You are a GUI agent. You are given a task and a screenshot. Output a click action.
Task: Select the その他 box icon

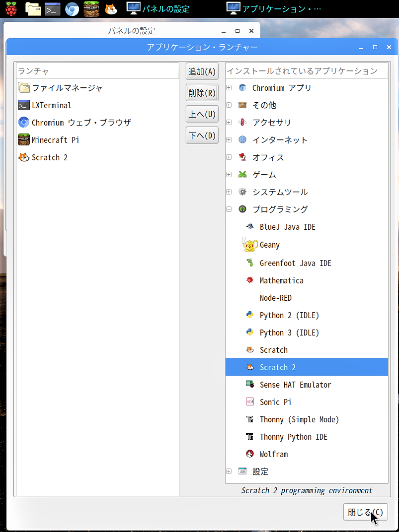pyautogui.click(x=242, y=105)
